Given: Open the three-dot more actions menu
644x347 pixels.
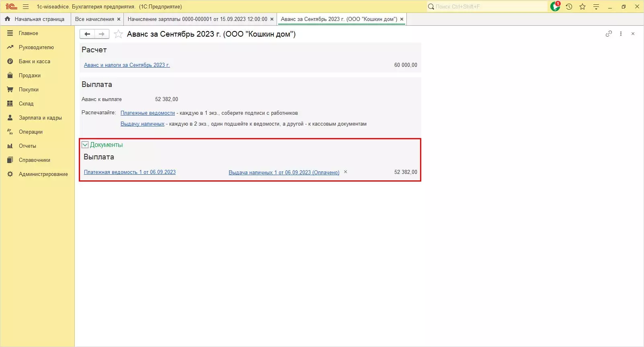Looking at the screenshot, I should (x=621, y=34).
